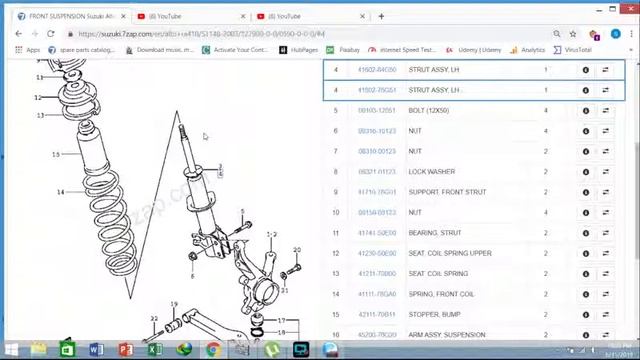Open Chrome from the taskbar
The height and width of the screenshot is (360, 640).
(x=213, y=350)
